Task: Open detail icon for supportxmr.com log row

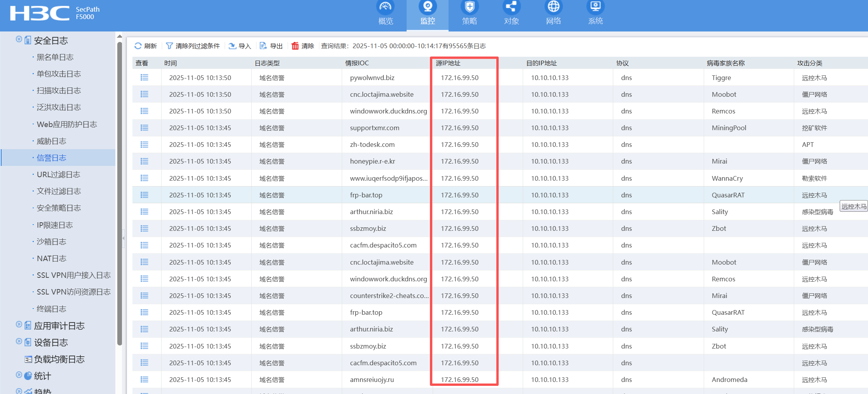Action: [x=144, y=128]
